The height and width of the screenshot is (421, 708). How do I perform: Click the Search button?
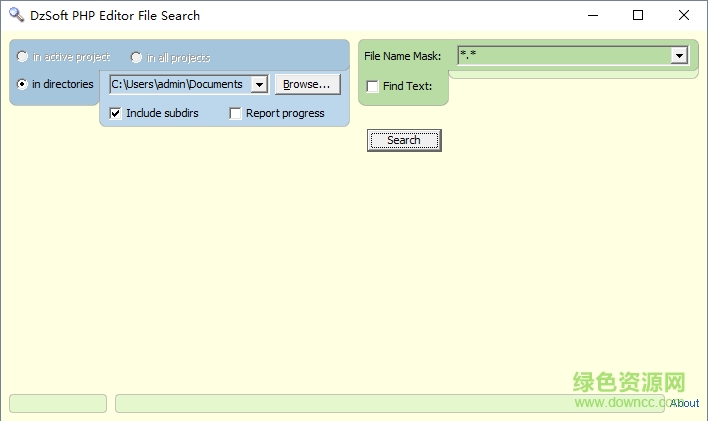tap(403, 140)
